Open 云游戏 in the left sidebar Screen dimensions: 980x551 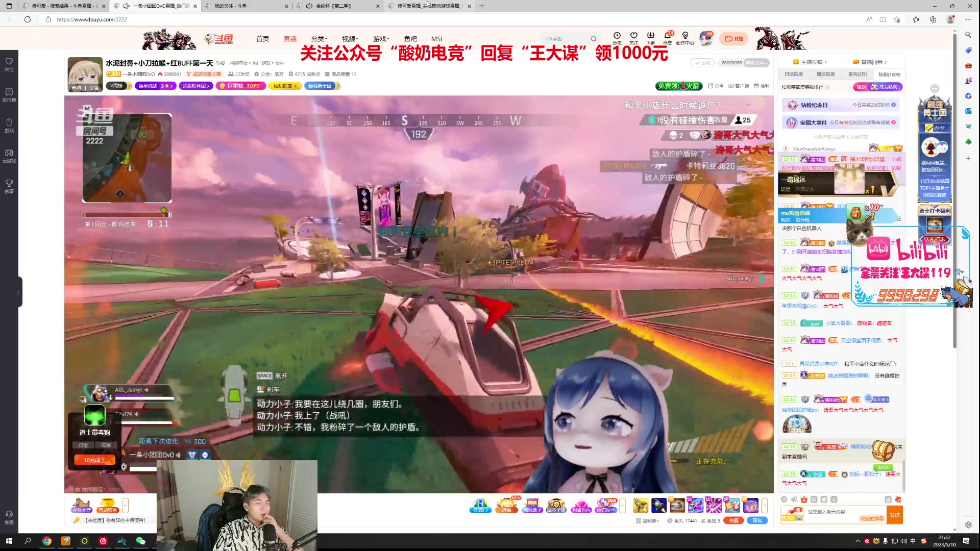click(9, 156)
